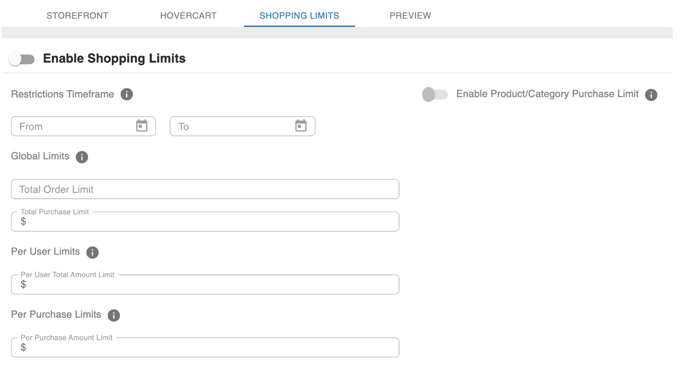Image resolution: width=688 pixels, height=367 pixels.
Task: Focus the Per Purchase Amount Limit field
Action: pyautogui.click(x=205, y=347)
